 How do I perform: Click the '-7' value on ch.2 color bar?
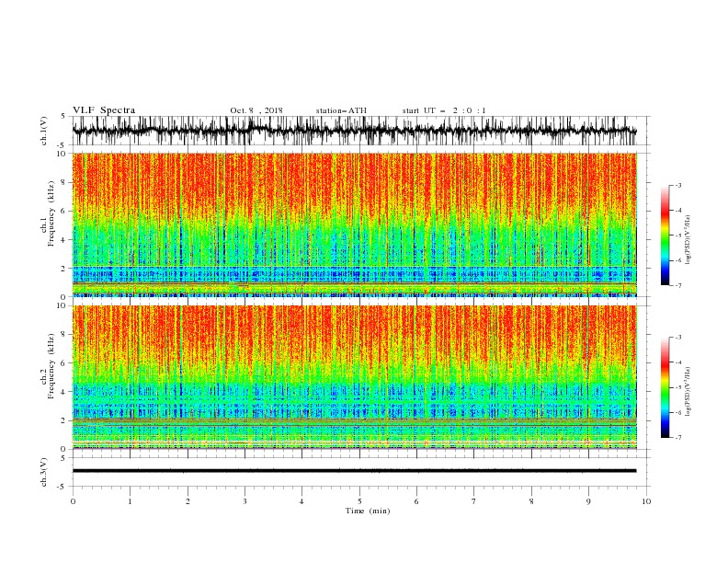(x=677, y=437)
